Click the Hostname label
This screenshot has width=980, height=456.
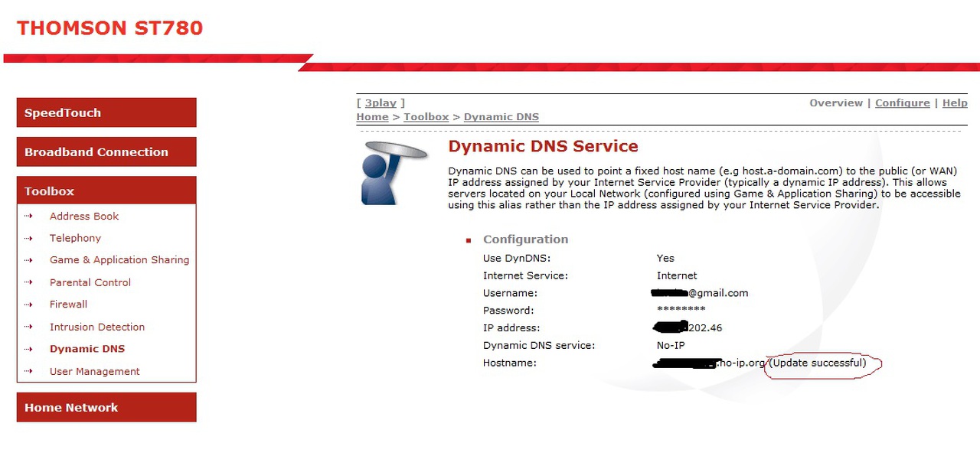[510, 363]
